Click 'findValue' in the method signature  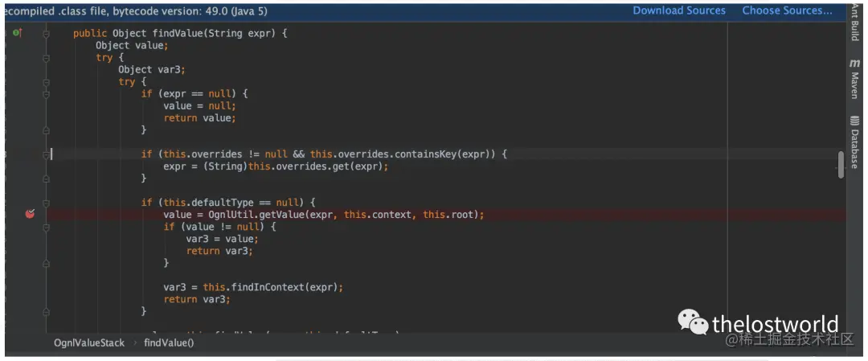click(177, 33)
